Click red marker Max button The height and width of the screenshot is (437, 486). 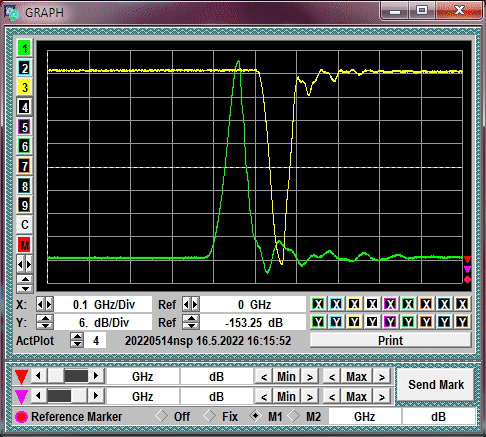(x=356, y=377)
